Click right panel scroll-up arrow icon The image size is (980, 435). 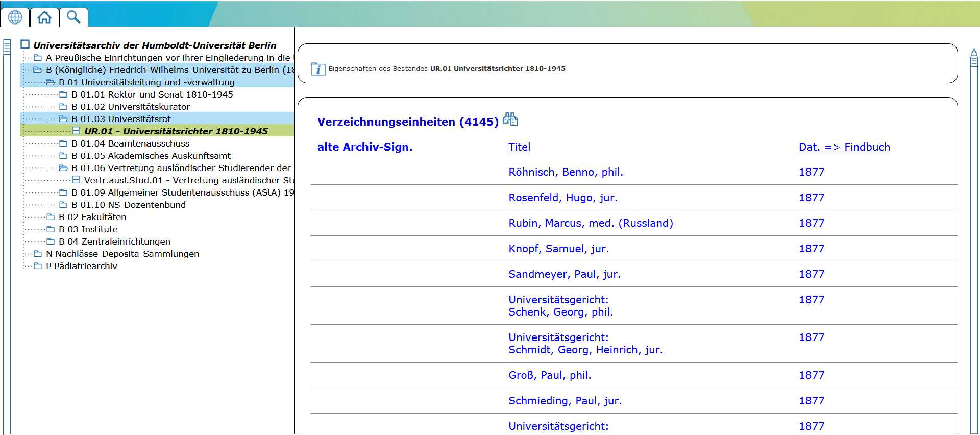pyautogui.click(x=974, y=52)
